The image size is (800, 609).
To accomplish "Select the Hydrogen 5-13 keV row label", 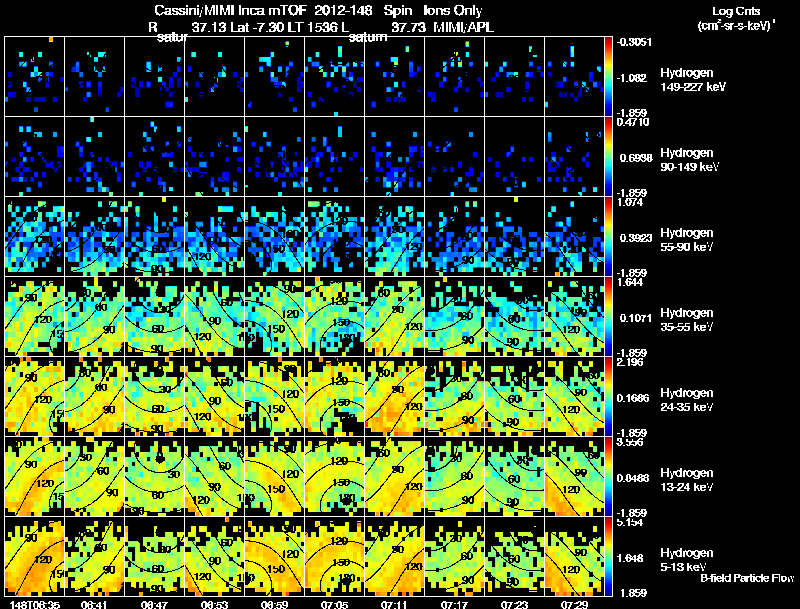I will pyautogui.click(x=687, y=560).
